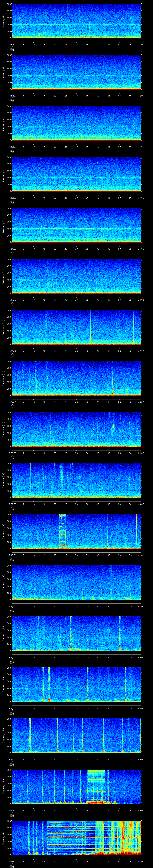
Task: Click the 17:30:00 start time label
Action: (x=12, y=44)
